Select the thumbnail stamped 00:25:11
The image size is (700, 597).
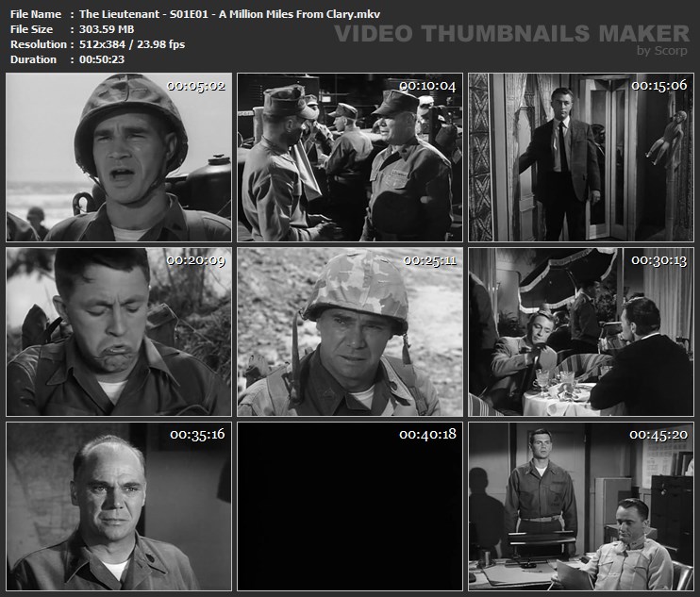click(x=350, y=332)
